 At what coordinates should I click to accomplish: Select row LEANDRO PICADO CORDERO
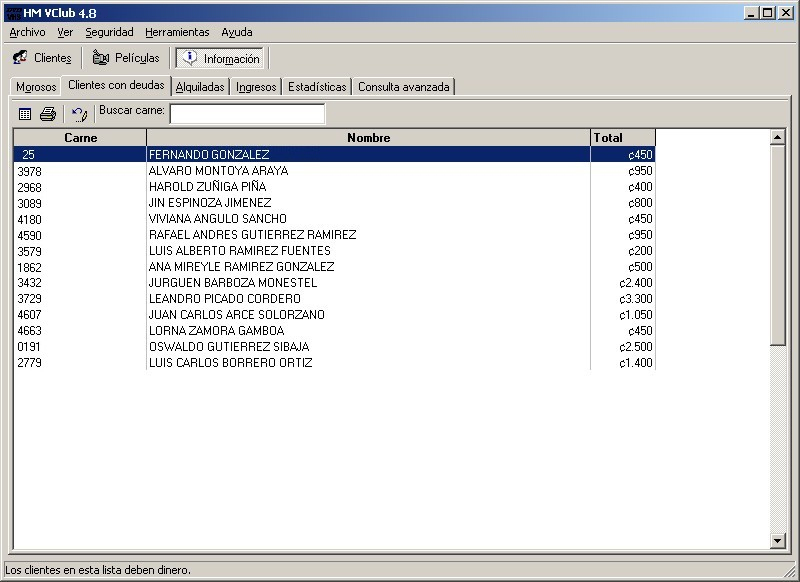point(334,298)
